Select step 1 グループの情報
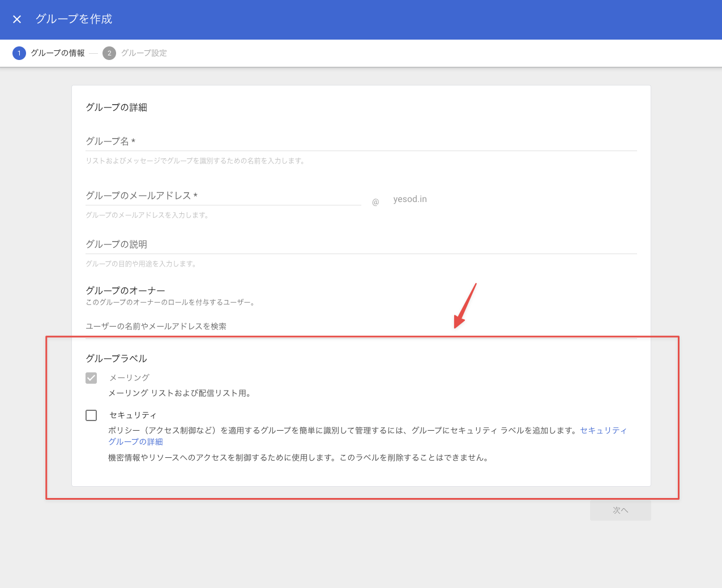The width and height of the screenshot is (722, 588). pos(49,53)
